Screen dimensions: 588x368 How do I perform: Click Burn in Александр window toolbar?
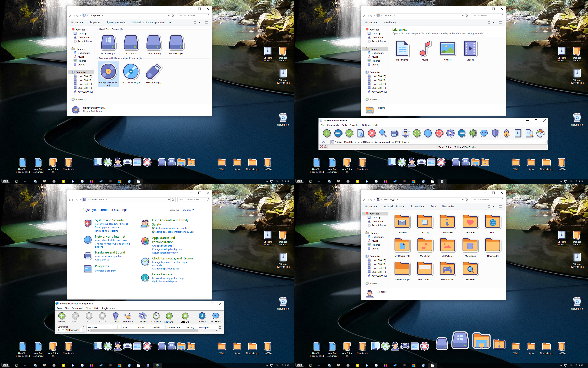click(x=433, y=206)
